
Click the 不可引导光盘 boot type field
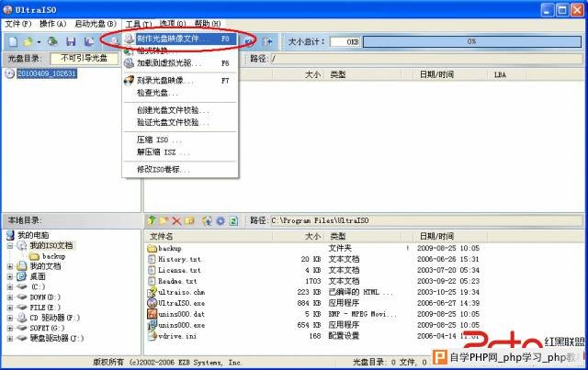tap(84, 58)
